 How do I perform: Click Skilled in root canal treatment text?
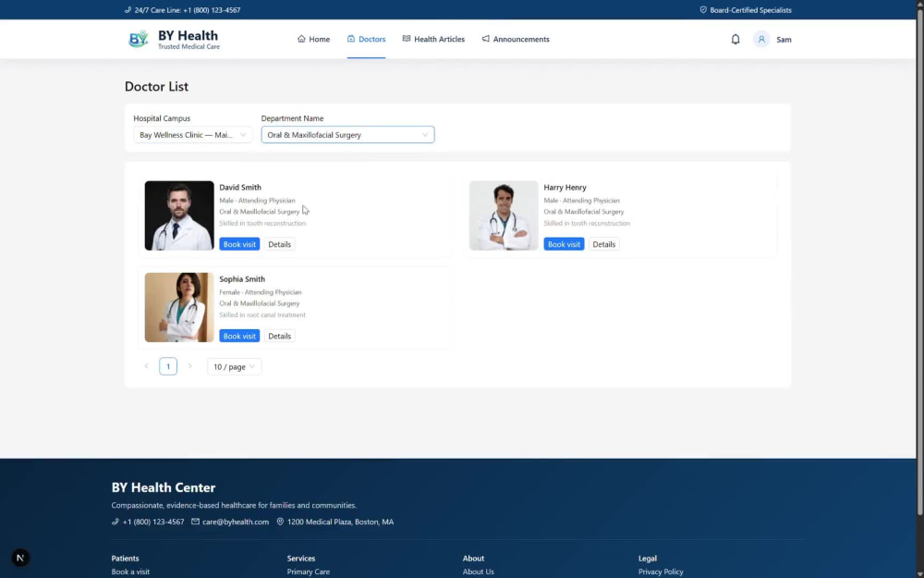point(262,315)
